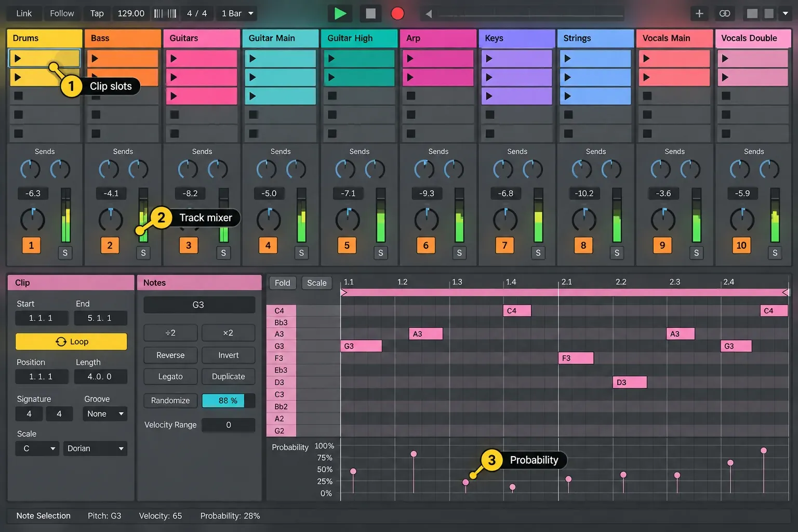Viewport: 798px width, 532px height.
Task: Toggle track activator 3 for Guitars
Action: (x=189, y=245)
